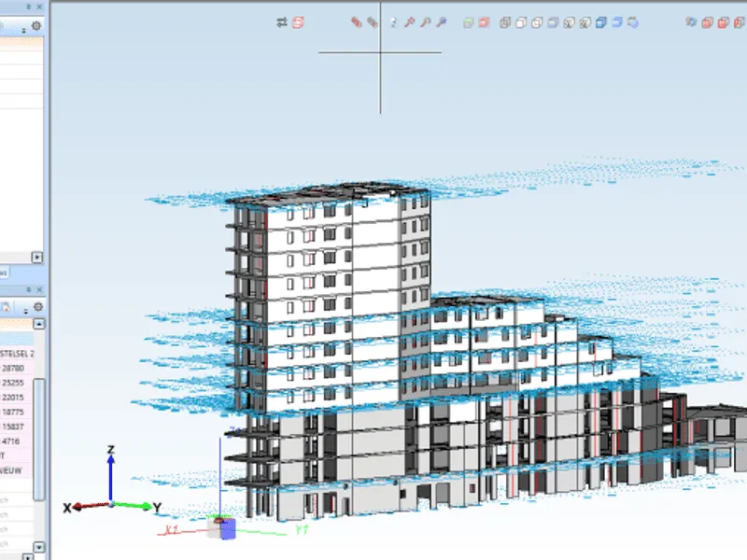Open settings gear in the upper left panel
The width and height of the screenshot is (747, 560).
point(36,26)
